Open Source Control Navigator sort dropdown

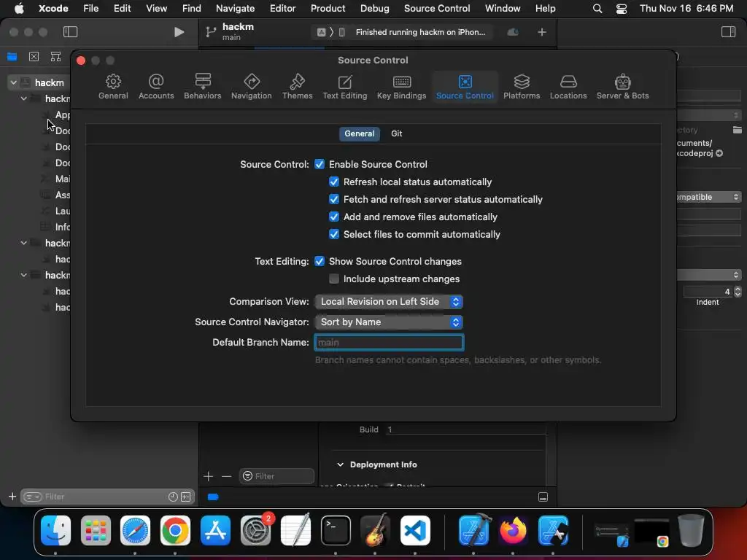click(x=389, y=322)
